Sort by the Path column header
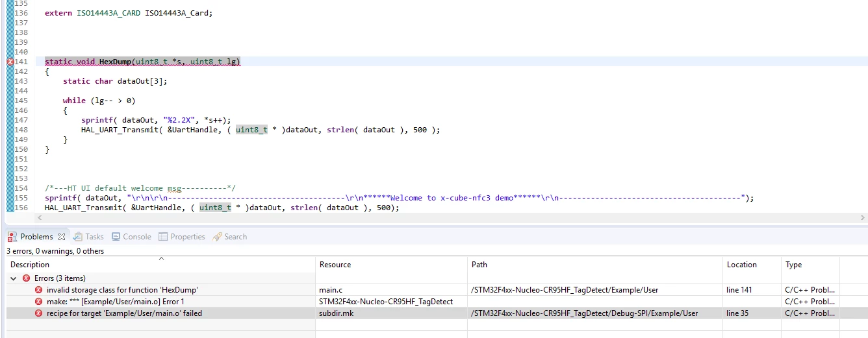The image size is (868, 338). tap(595, 265)
